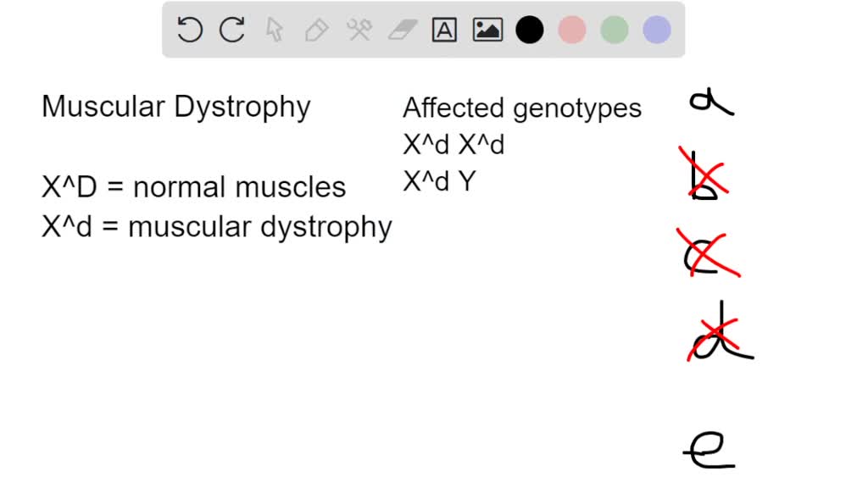The width and height of the screenshot is (868, 488).
Task: Select the black color swatch
Action: 529,30
